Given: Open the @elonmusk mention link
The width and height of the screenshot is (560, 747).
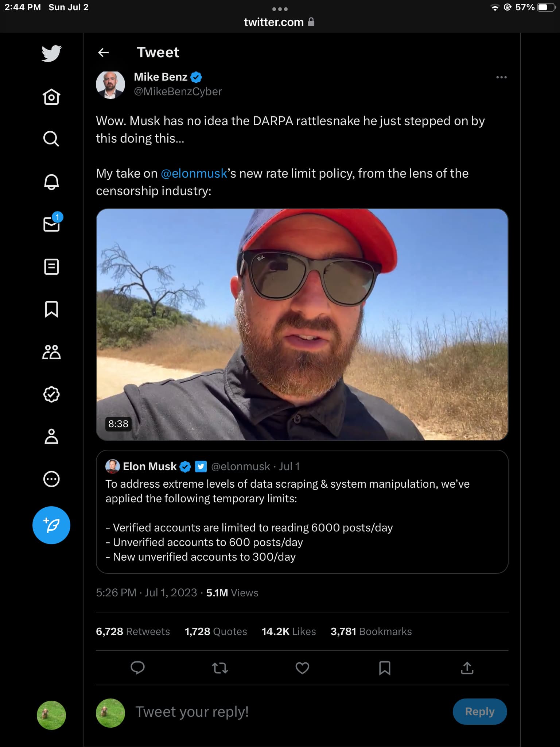Looking at the screenshot, I should pos(194,174).
